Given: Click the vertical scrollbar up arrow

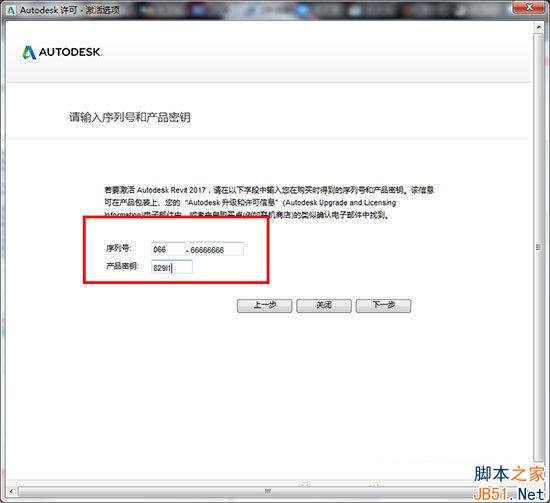Looking at the screenshot, I should point(538,27).
